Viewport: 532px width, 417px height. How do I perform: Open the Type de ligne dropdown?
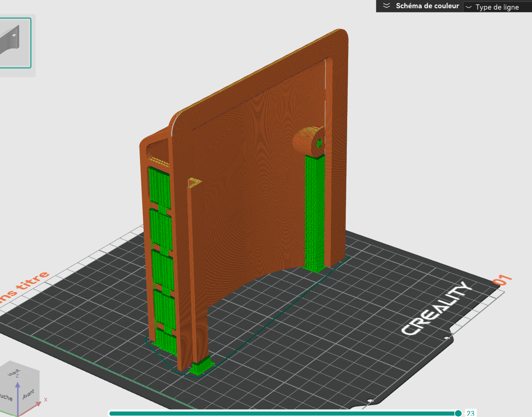pos(497,7)
